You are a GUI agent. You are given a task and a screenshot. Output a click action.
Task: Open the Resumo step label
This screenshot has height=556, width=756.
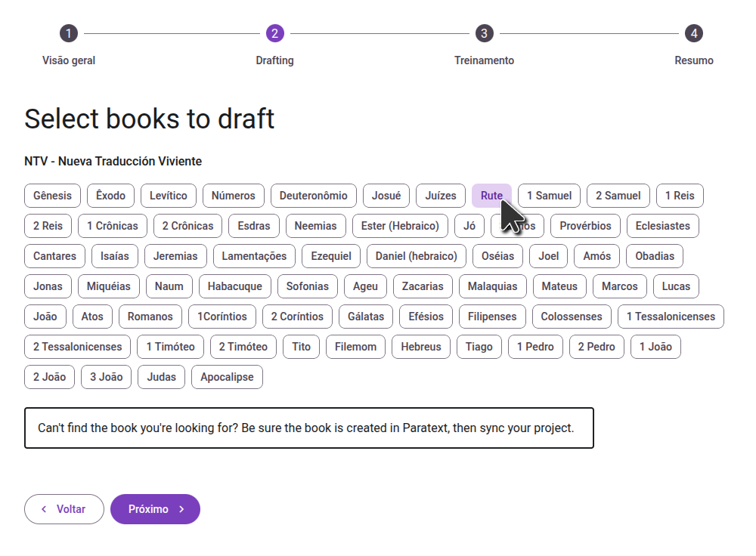(694, 60)
